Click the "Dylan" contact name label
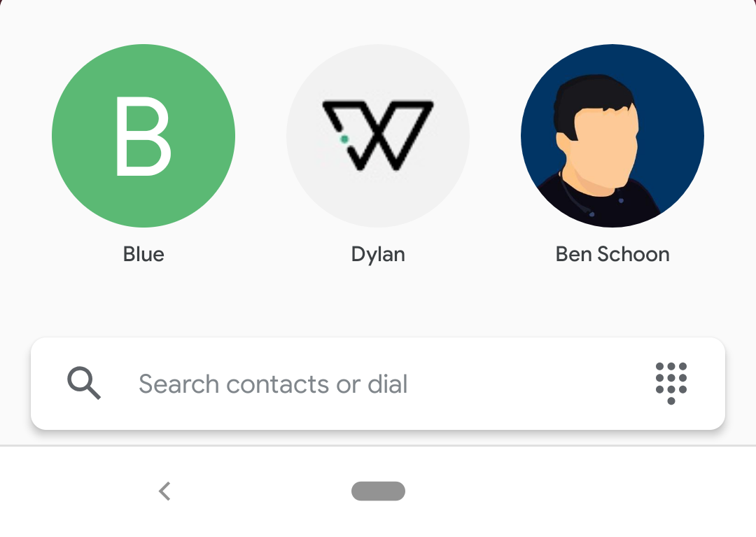The image size is (756, 537). 378,255
